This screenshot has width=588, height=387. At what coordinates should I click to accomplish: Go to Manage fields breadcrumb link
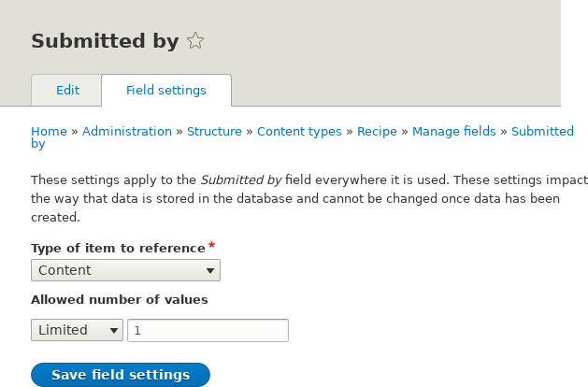[454, 132]
